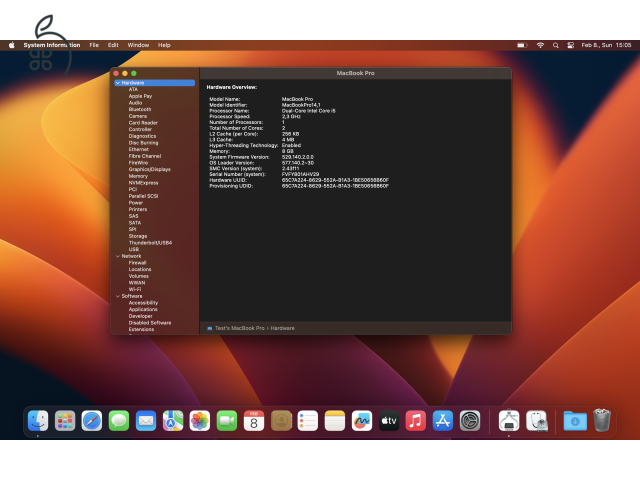
Task: Select Applications under Software
Action: (x=143, y=309)
